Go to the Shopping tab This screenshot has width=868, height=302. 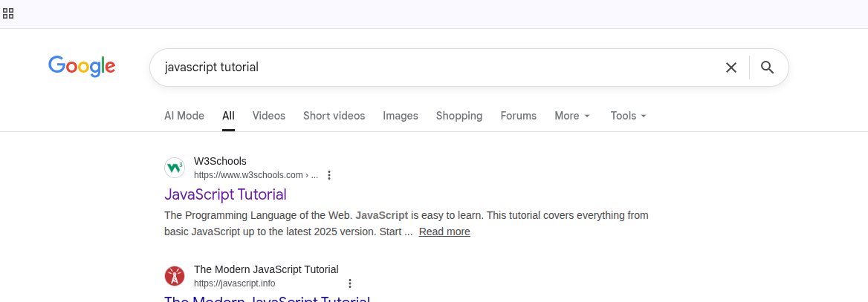click(x=459, y=116)
